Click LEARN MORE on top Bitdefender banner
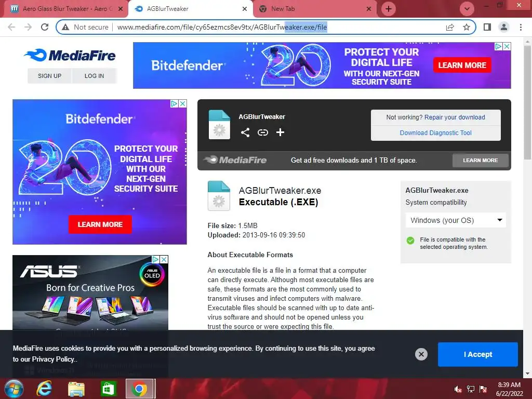 (x=462, y=65)
